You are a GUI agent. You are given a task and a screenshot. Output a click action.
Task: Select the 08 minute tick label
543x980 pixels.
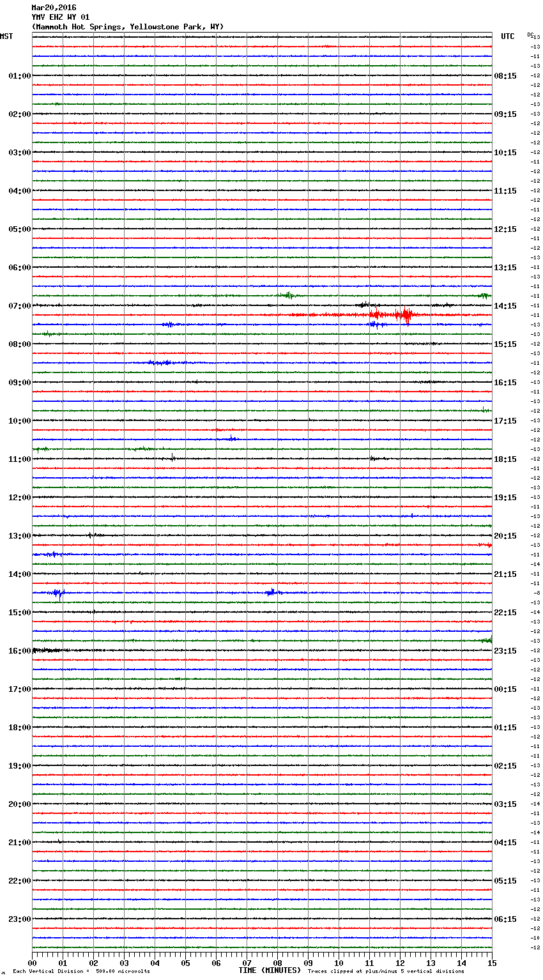pyautogui.click(x=277, y=963)
